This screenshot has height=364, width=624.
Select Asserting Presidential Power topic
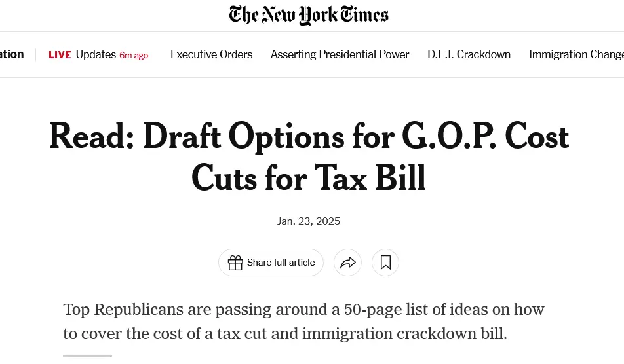(340, 54)
